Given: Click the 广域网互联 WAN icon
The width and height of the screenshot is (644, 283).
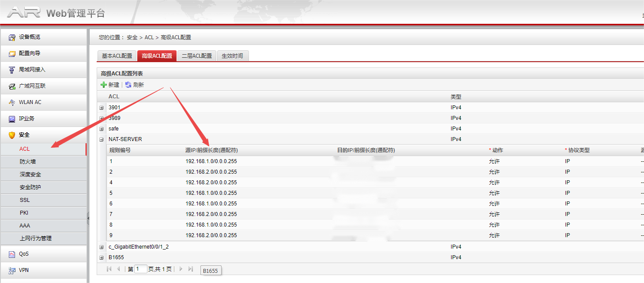Looking at the screenshot, I should pyautogui.click(x=12, y=86).
